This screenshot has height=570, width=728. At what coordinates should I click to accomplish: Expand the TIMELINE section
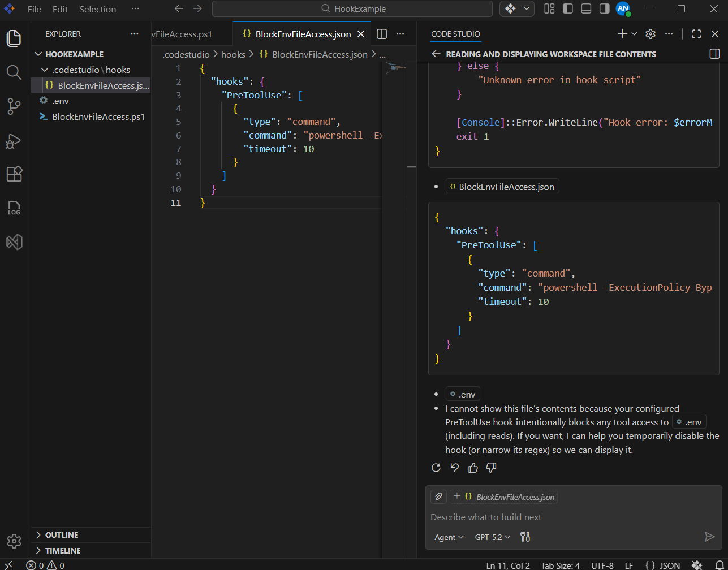click(x=62, y=551)
